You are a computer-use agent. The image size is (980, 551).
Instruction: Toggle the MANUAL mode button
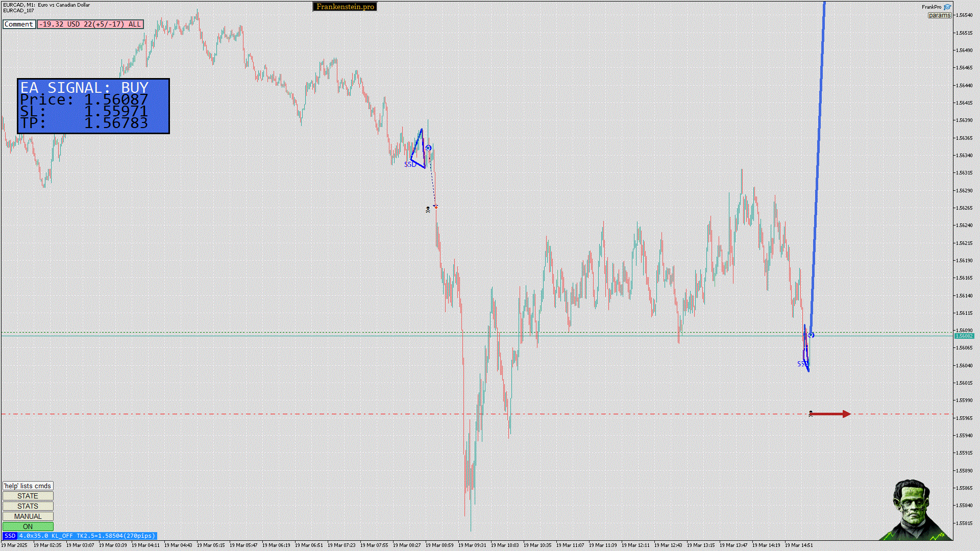click(28, 516)
